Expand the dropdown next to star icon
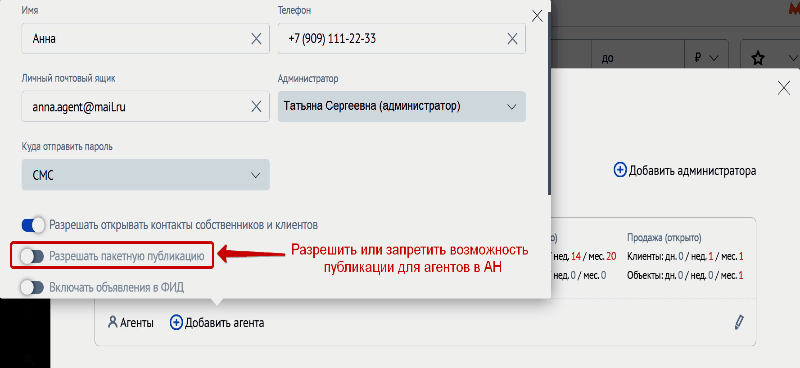The width and height of the screenshot is (800, 368). click(793, 58)
